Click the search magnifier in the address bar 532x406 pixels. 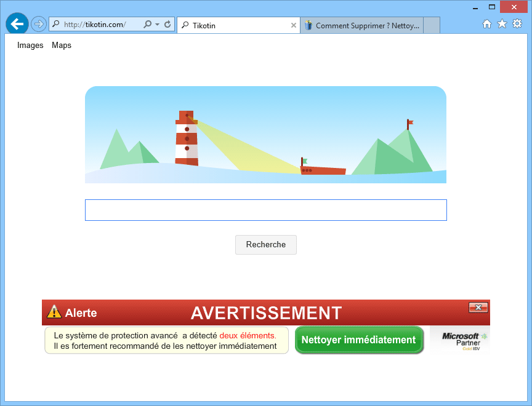[x=147, y=25]
